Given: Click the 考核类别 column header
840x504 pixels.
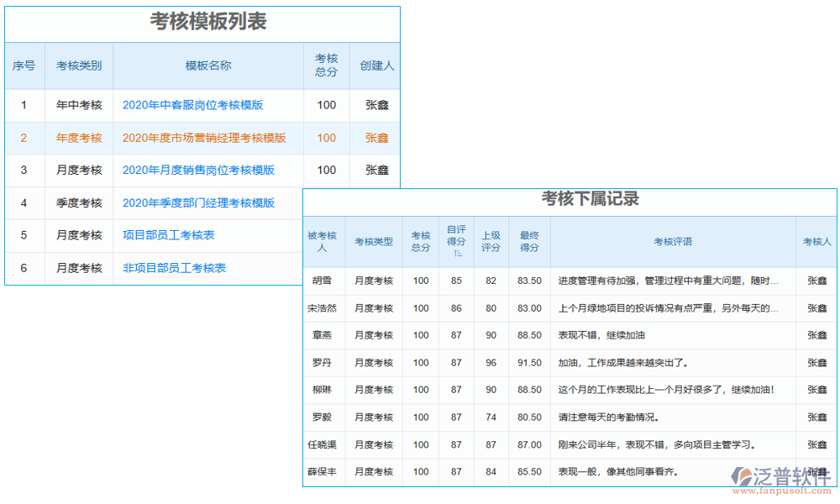Looking at the screenshot, I should click(78, 65).
